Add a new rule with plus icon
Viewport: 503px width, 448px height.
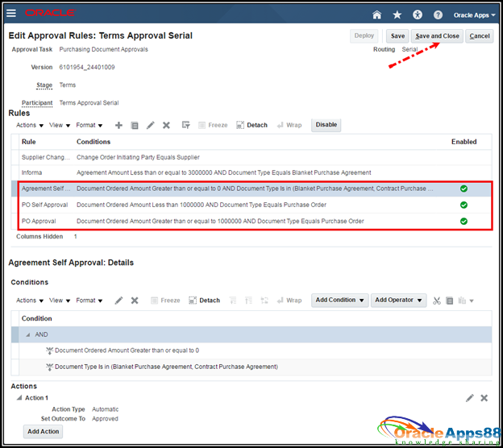(x=118, y=125)
